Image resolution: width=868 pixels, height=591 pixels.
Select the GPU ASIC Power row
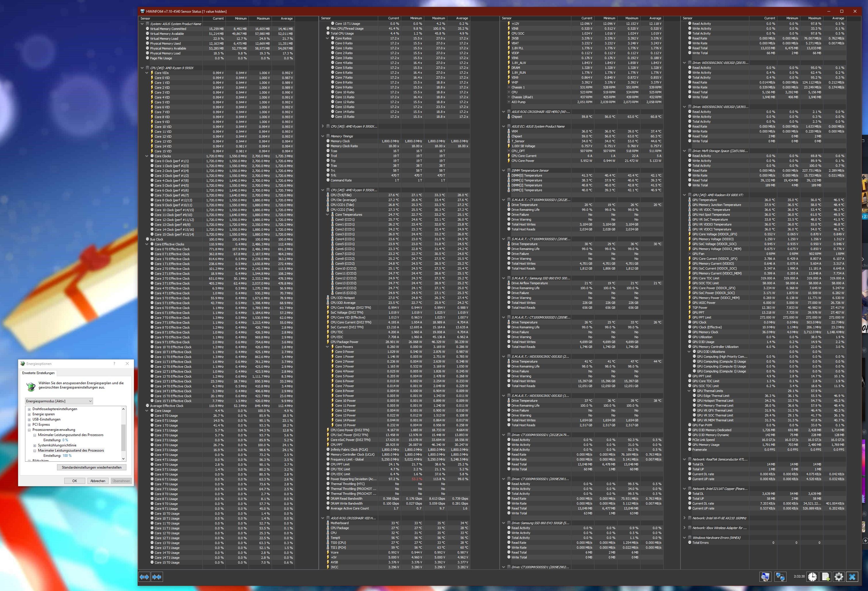tap(766, 303)
